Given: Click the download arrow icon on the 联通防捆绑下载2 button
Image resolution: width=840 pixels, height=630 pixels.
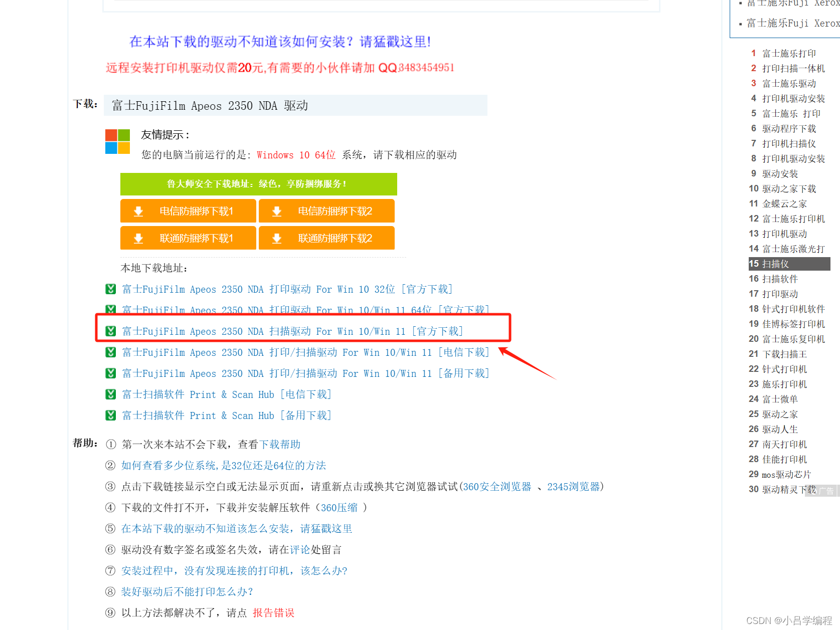Looking at the screenshot, I should [x=277, y=239].
